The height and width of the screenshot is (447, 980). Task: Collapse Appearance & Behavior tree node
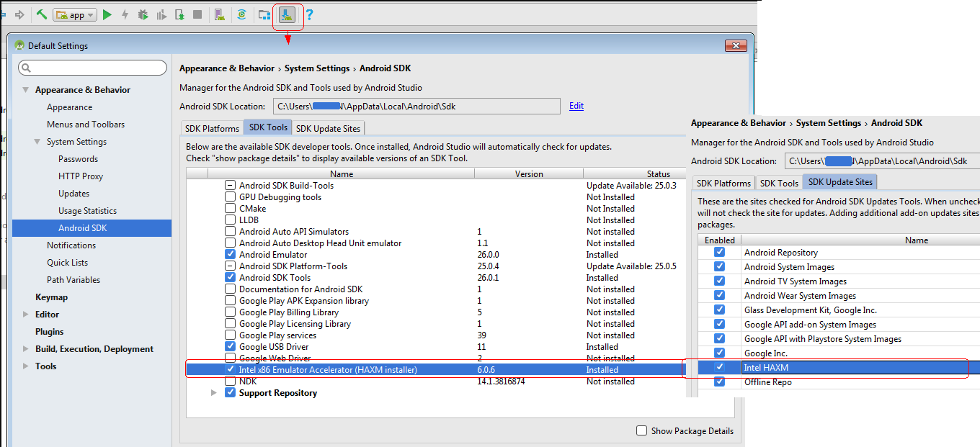pyautogui.click(x=26, y=90)
